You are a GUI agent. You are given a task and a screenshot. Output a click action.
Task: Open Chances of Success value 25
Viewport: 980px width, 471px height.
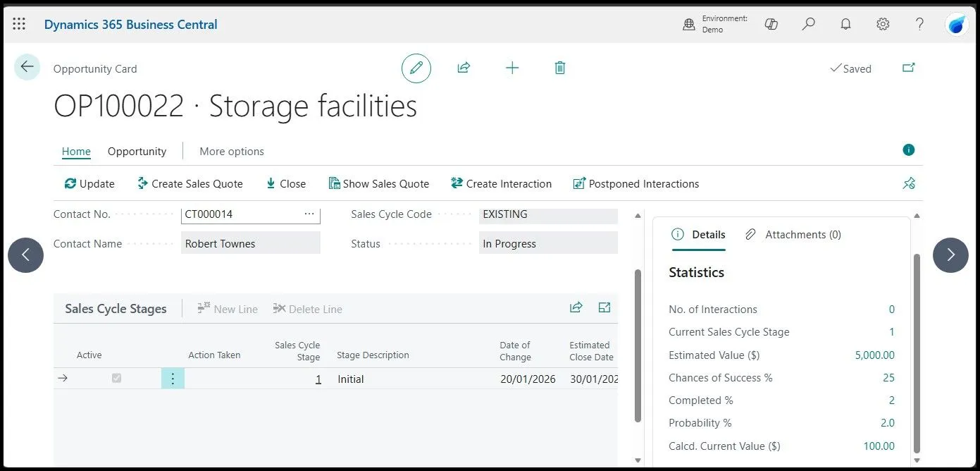click(x=888, y=377)
